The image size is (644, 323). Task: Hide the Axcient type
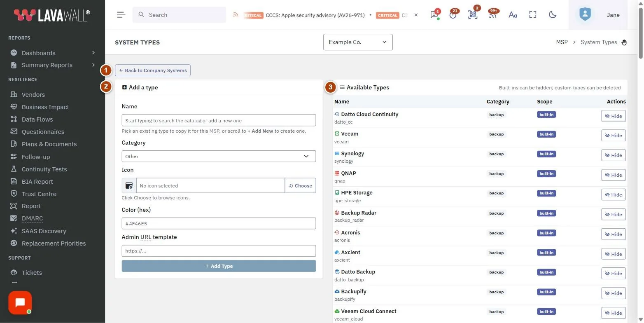[x=613, y=254]
